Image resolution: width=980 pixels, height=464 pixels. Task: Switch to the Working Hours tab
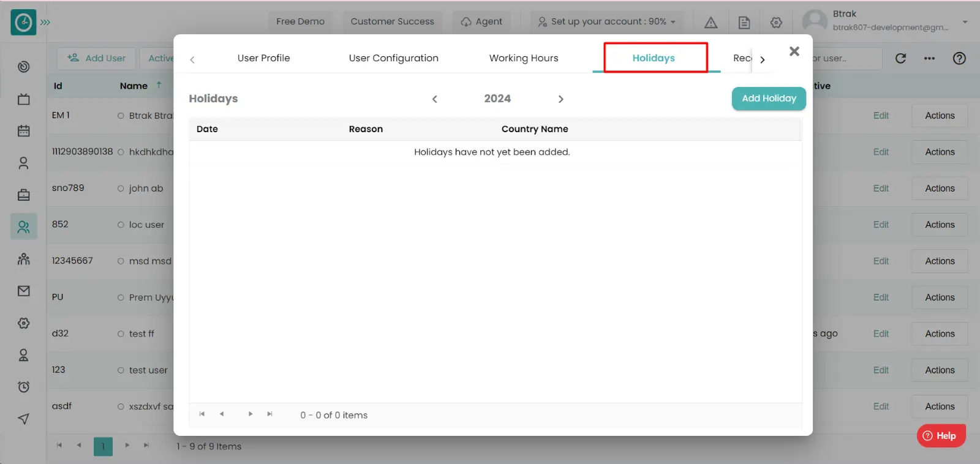pyautogui.click(x=524, y=58)
